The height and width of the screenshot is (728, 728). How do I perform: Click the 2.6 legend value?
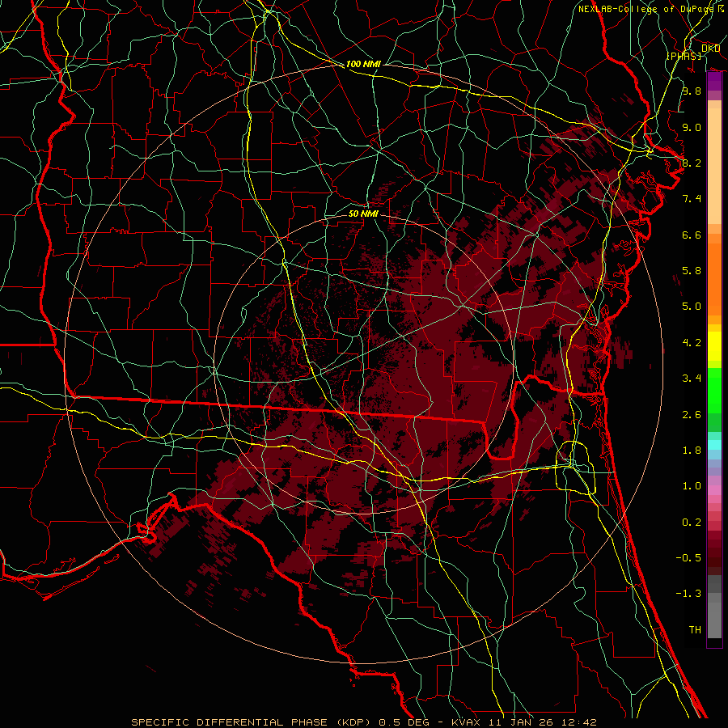click(692, 415)
